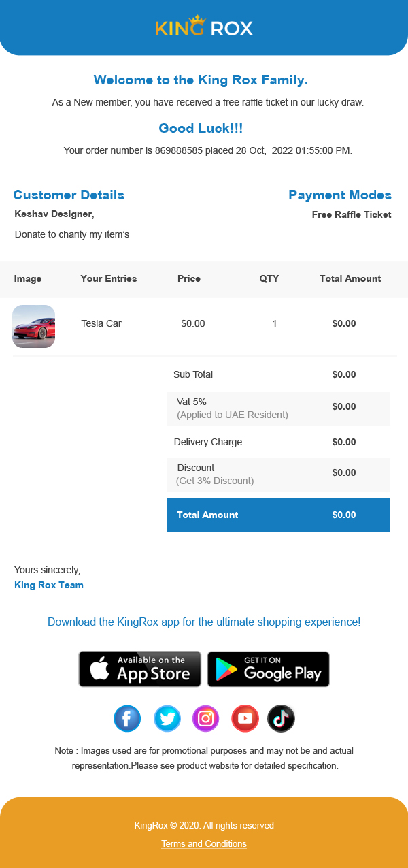Click the Facebook social icon
The image size is (408, 868).
click(x=127, y=719)
